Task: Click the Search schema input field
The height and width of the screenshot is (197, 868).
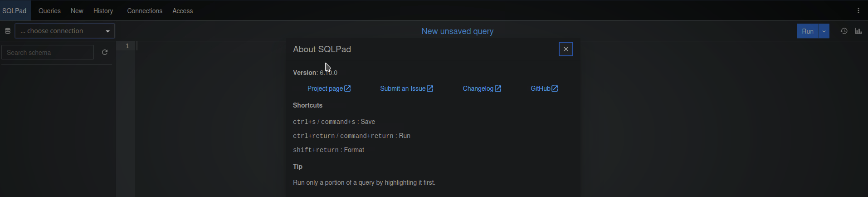Action: 48,53
